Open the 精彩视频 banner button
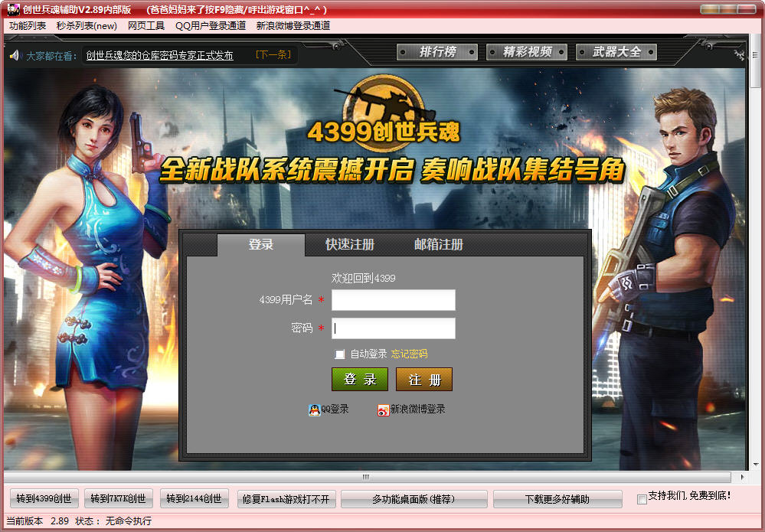The height and width of the screenshot is (532, 765). coord(527,52)
